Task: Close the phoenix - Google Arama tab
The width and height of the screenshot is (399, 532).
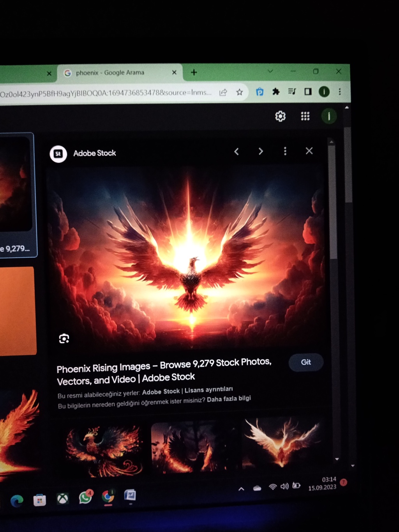Action: [174, 72]
